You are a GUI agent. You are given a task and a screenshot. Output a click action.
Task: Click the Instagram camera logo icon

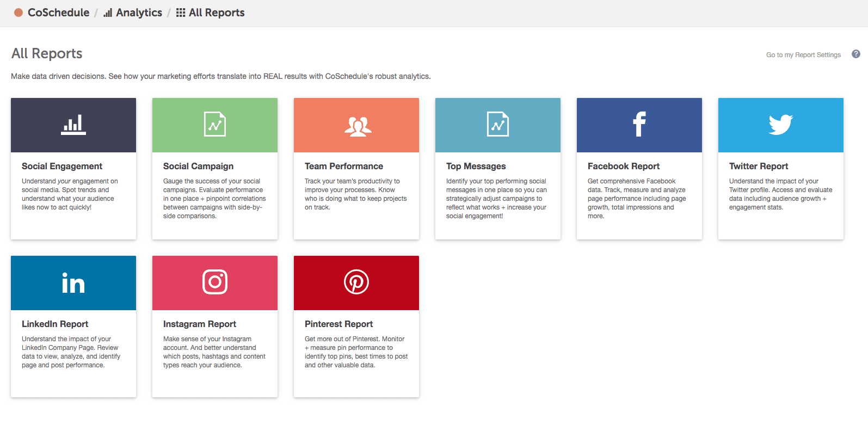pyautogui.click(x=215, y=282)
